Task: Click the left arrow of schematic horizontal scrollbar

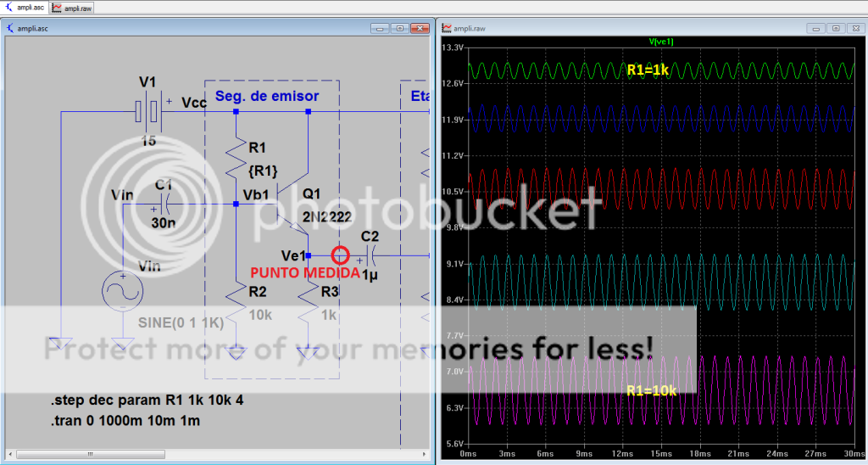Action: pyautogui.click(x=10, y=455)
